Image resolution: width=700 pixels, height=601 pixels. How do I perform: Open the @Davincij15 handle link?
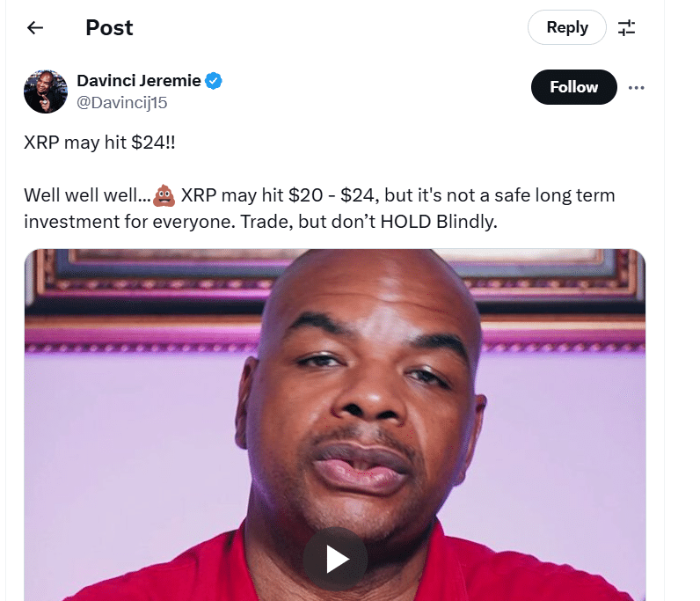click(122, 103)
